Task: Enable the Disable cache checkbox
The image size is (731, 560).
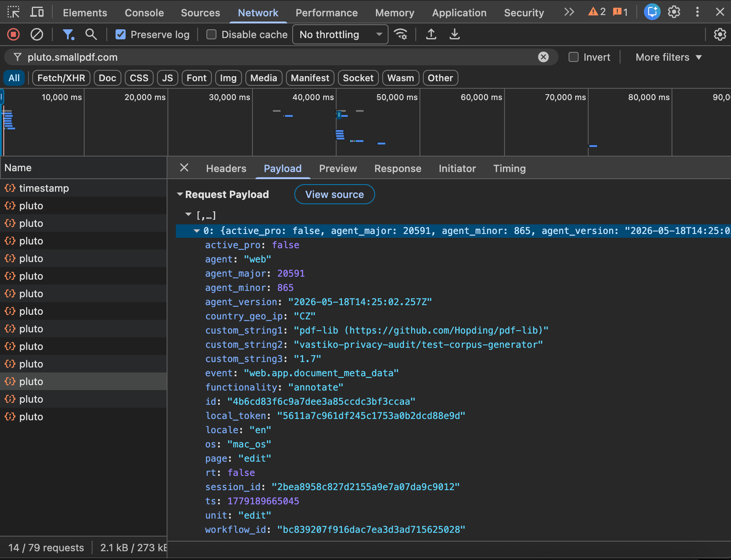Action: (x=211, y=34)
